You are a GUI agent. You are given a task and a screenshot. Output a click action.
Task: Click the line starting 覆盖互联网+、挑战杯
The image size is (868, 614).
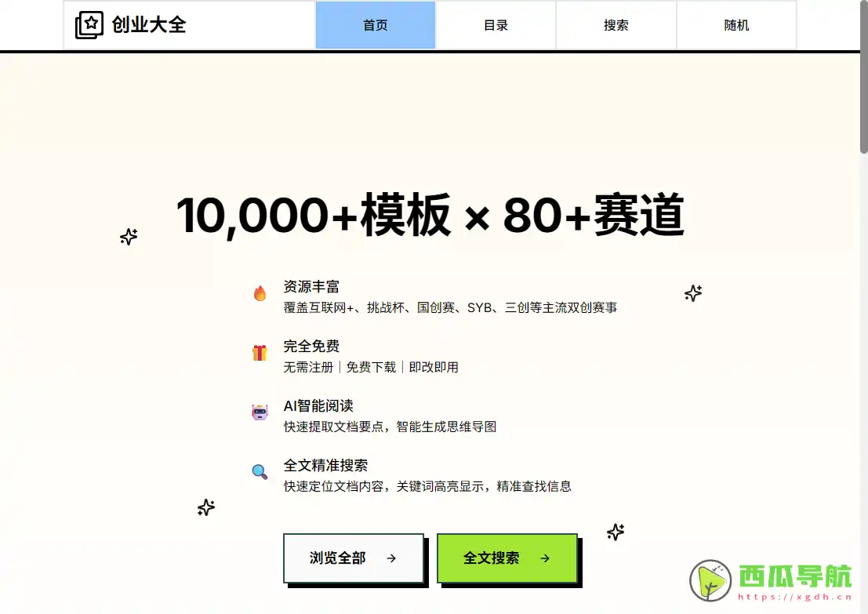coord(450,308)
